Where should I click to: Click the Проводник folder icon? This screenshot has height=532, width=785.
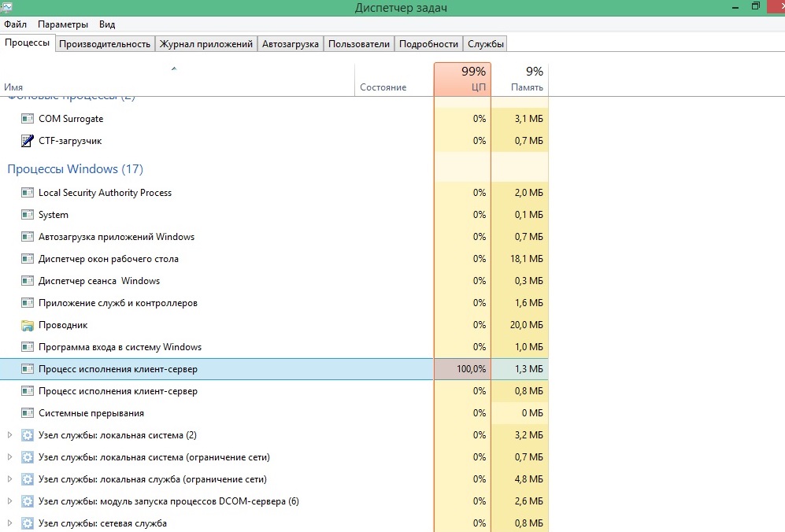[x=28, y=325]
